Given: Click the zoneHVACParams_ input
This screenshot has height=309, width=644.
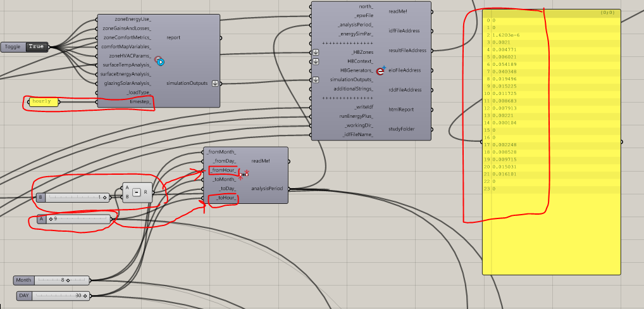Looking at the screenshot, I should coord(130,56).
